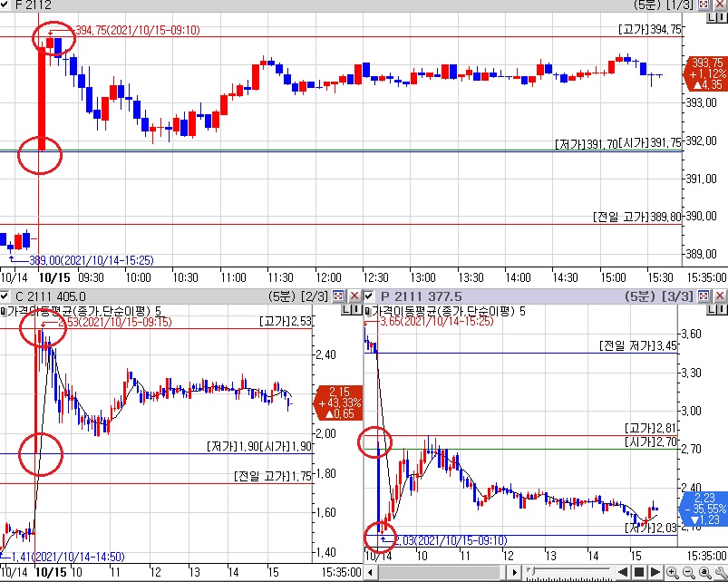
Task: Click the 394.75(2021/10/15-09:10) high annotation
Action: (138, 30)
